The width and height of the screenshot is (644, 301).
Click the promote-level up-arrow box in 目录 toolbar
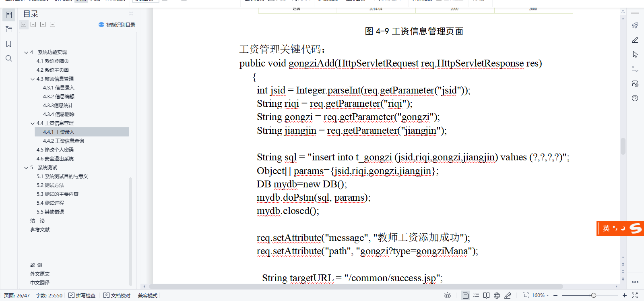pos(33,25)
